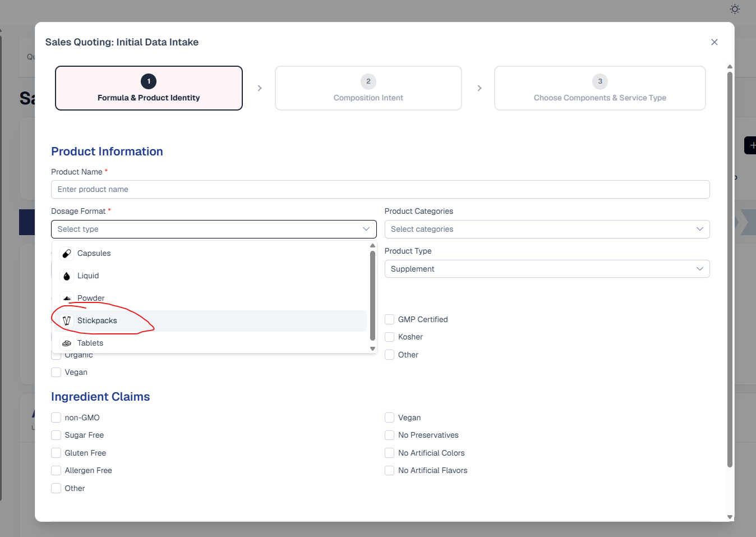Select the Capsules pill icon

(67, 254)
